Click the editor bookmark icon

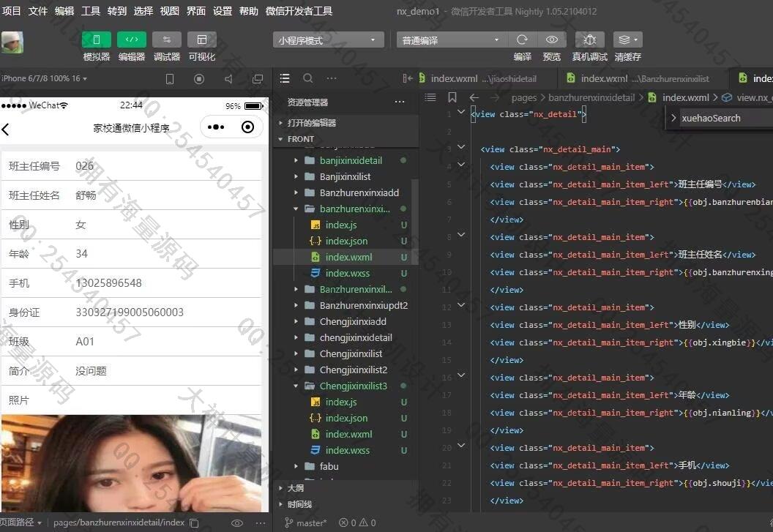point(452,97)
